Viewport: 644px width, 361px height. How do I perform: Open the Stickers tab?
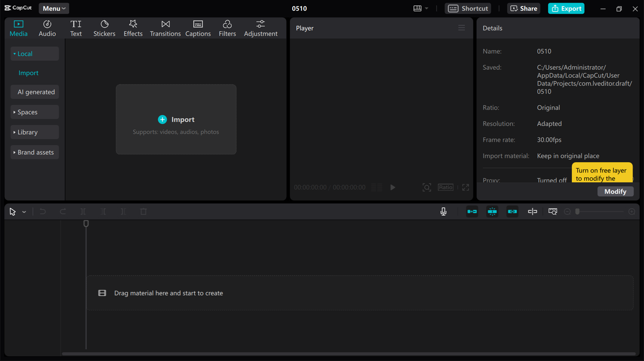point(104,28)
